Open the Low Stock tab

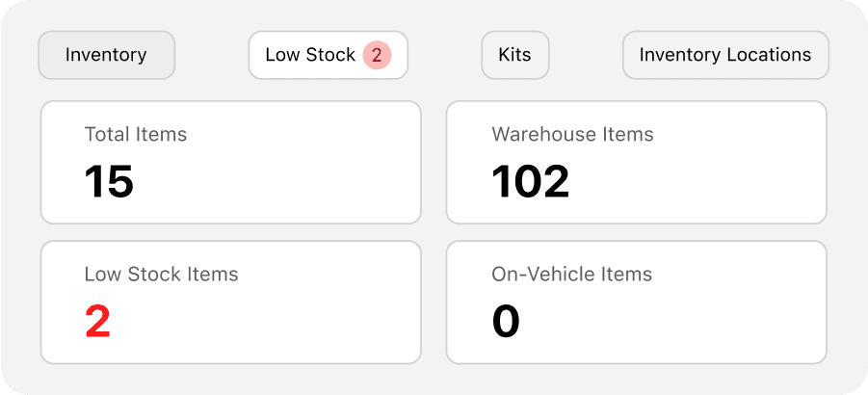pyautogui.click(x=328, y=55)
